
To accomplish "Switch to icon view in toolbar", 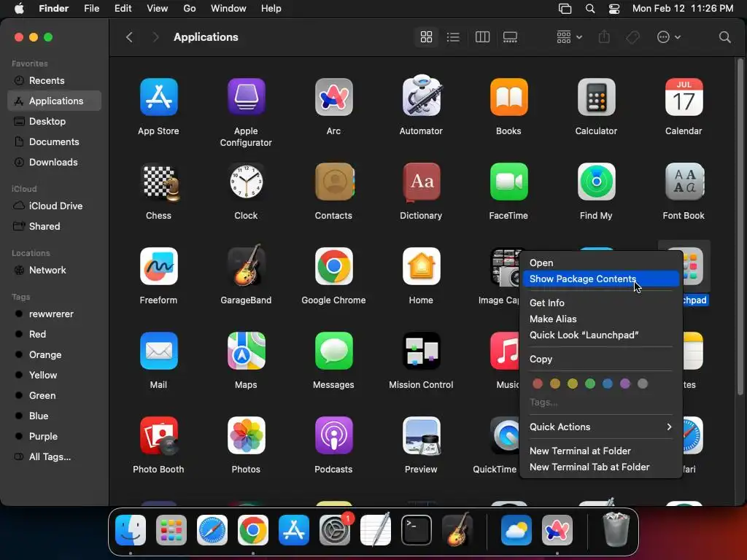I will 426,37.
